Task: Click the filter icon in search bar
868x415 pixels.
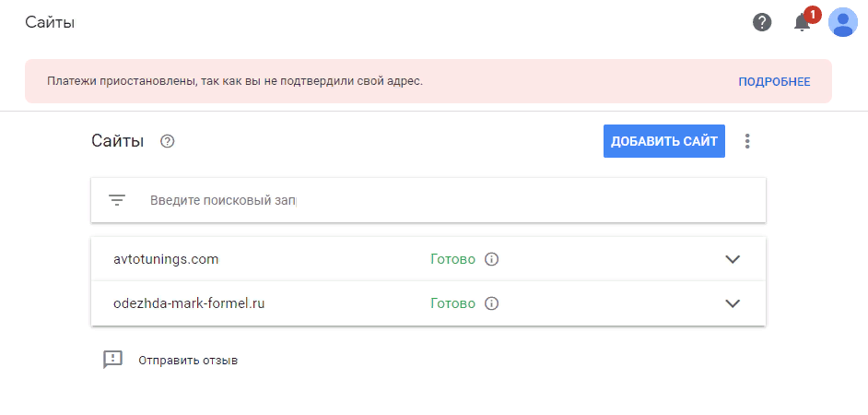Action: point(117,199)
